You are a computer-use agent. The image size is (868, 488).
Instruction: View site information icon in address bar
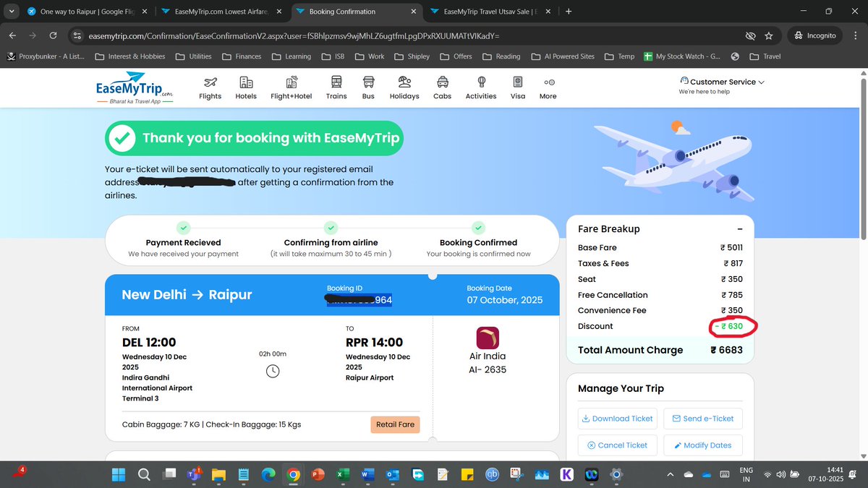(78, 35)
